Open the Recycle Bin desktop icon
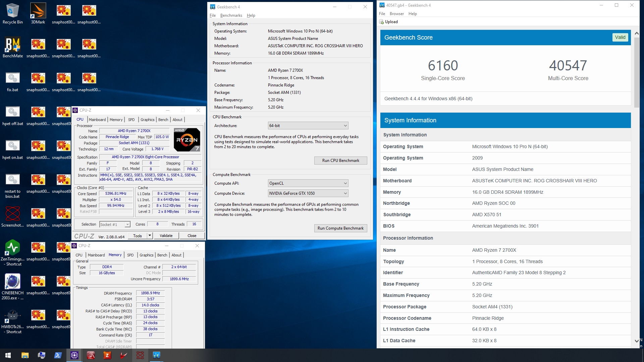644x362 pixels. (12, 14)
